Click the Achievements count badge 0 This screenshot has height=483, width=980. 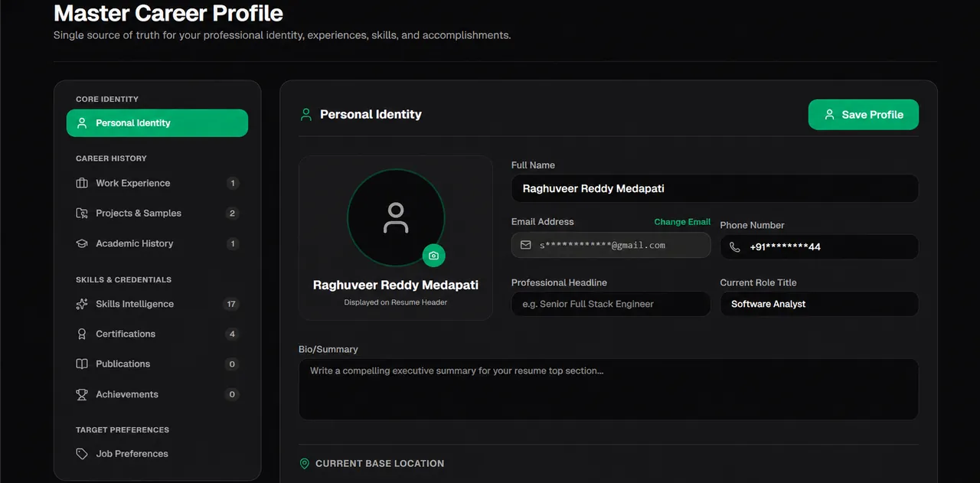pyautogui.click(x=233, y=394)
